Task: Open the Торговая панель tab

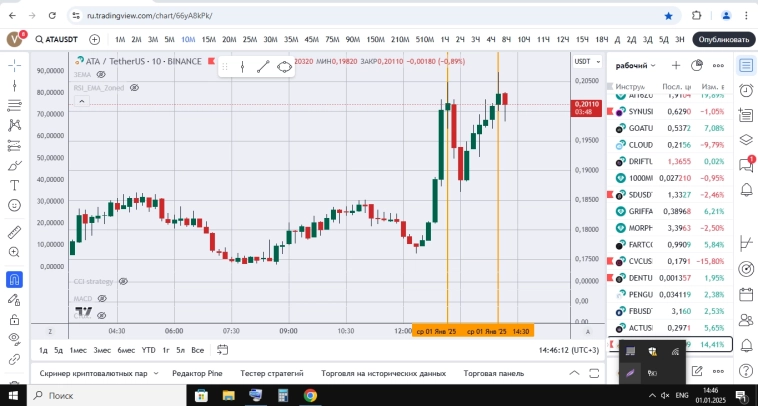Action: [494, 373]
